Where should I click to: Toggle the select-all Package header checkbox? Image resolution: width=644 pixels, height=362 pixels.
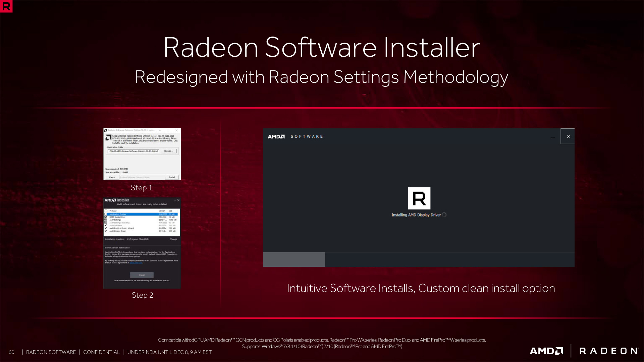tap(106, 211)
